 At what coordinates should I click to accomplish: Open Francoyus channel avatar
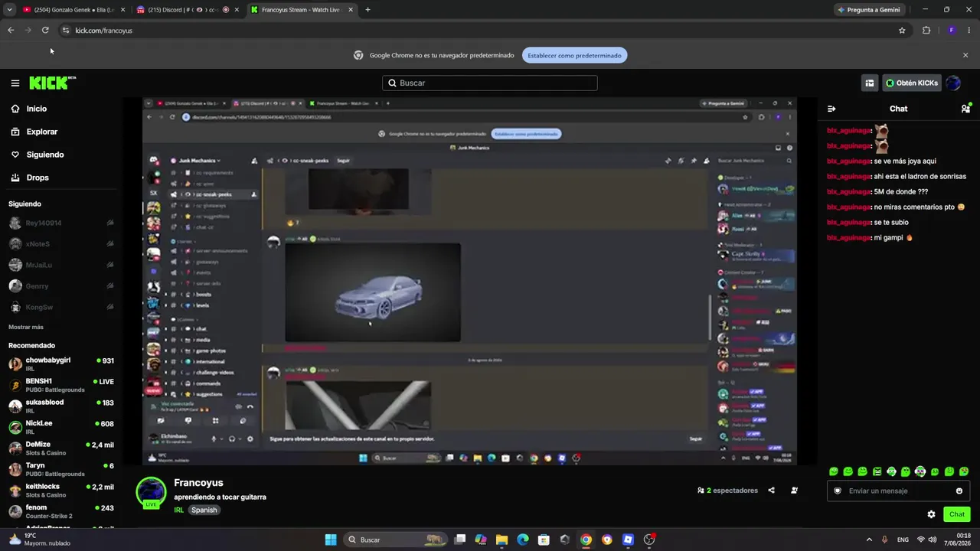coord(151,492)
